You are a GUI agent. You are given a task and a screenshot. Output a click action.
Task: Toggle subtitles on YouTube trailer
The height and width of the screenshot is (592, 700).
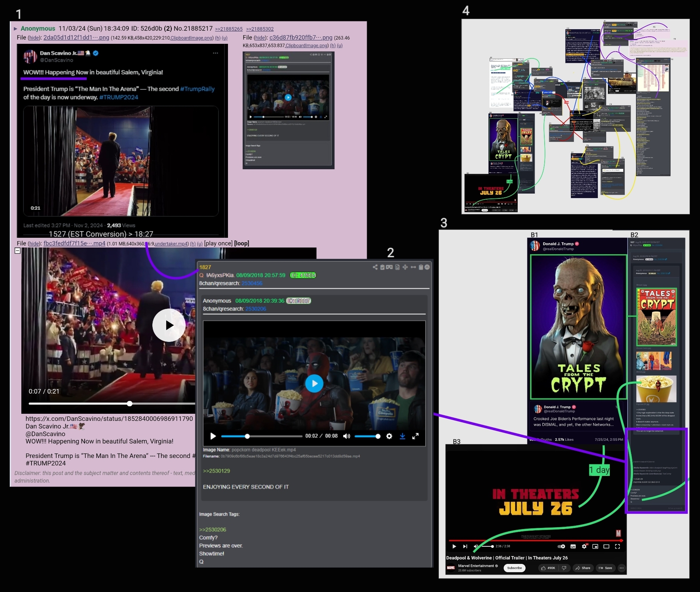click(x=573, y=546)
